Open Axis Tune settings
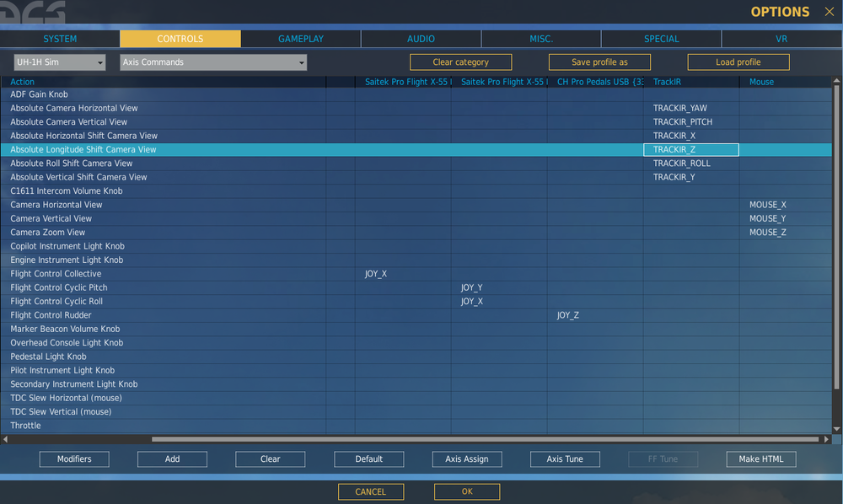The width and height of the screenshot is (843, 504). point(565,458)
